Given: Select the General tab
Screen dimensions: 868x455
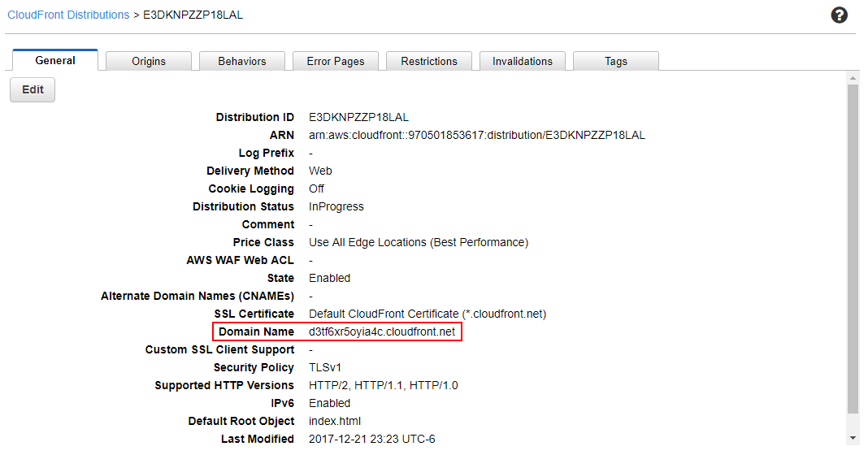Looking at the screenshot, I should click(54, 60).
